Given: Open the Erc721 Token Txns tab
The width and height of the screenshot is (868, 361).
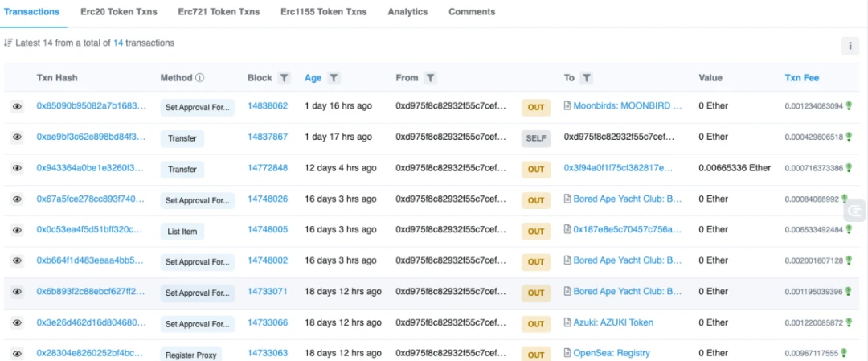Looking at the screenshot, I should (219, 11).
